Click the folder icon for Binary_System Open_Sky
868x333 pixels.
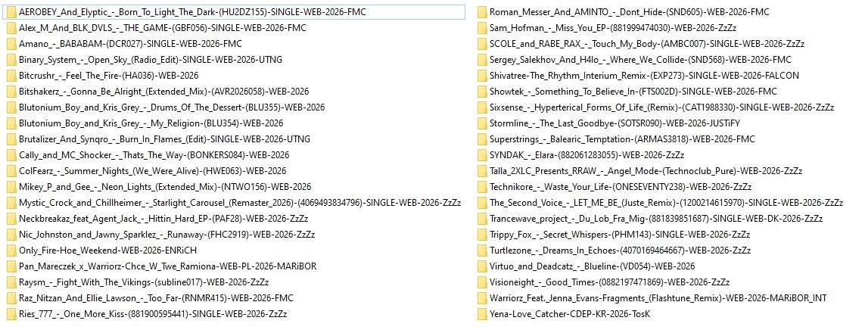coord(11,60)
